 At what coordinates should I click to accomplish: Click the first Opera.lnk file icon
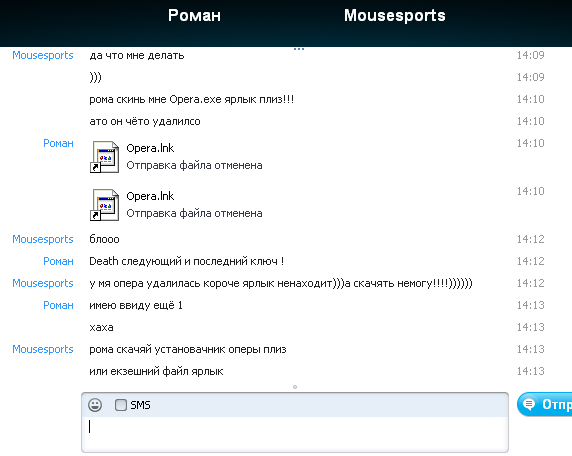105,157
